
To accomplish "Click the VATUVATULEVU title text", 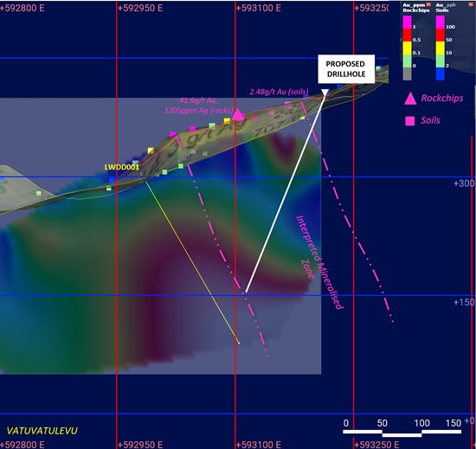I will [x=42, y=431].
